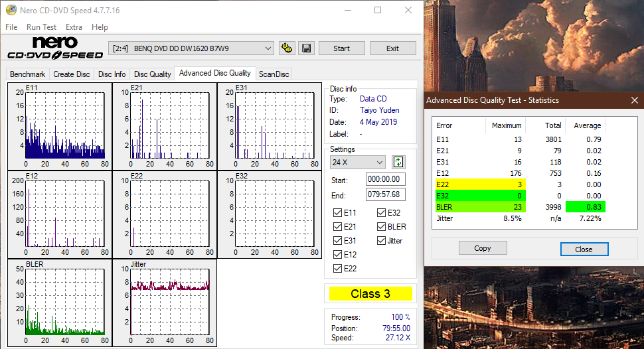Close the Statistics dialog with the X
Screen dimensions: 644x349
click(634, 100)
